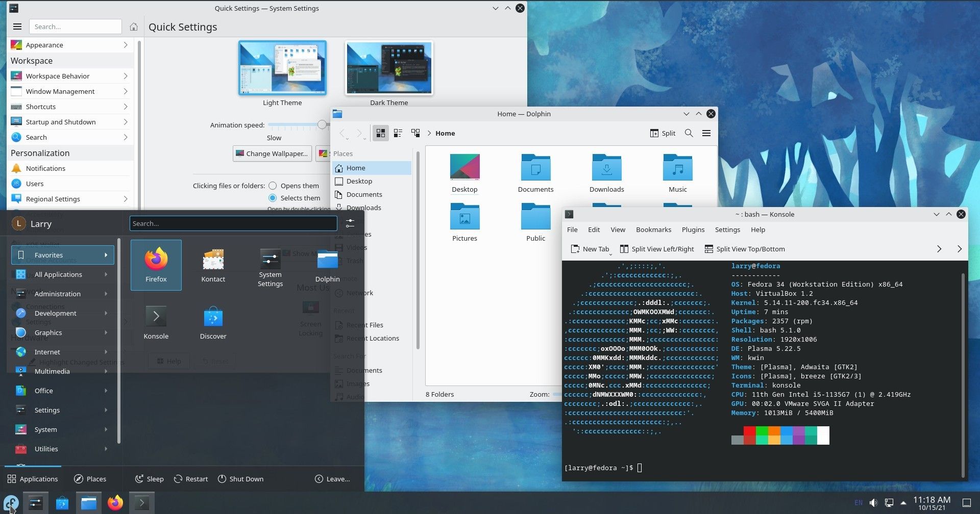Toggle Split view in Dolphin
The width and height of the screenshot is (980, 514).
(x=662, y=133)
